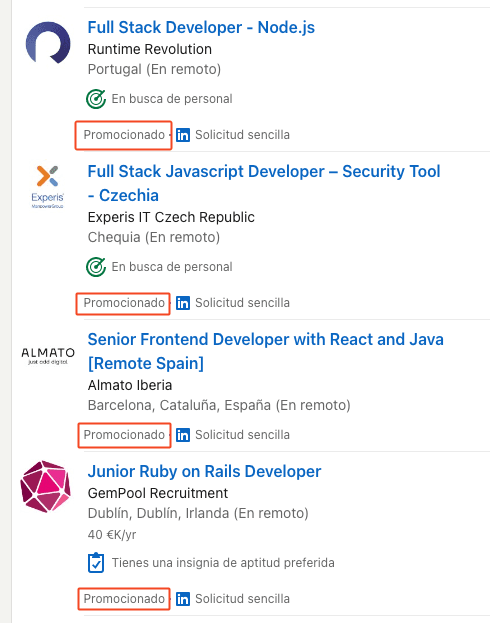Click Solicitud sencilla on GemPool job

pos(242,599)
